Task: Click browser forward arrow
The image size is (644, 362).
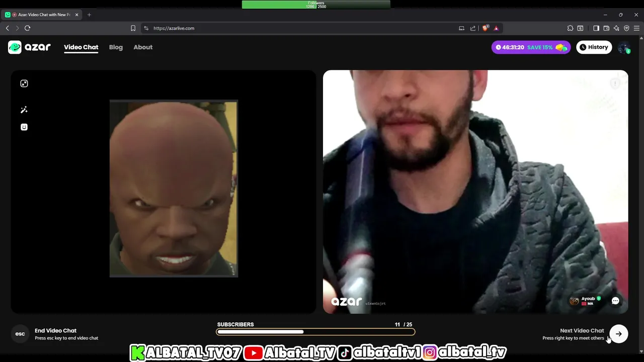Action: (x=17, y=28)
